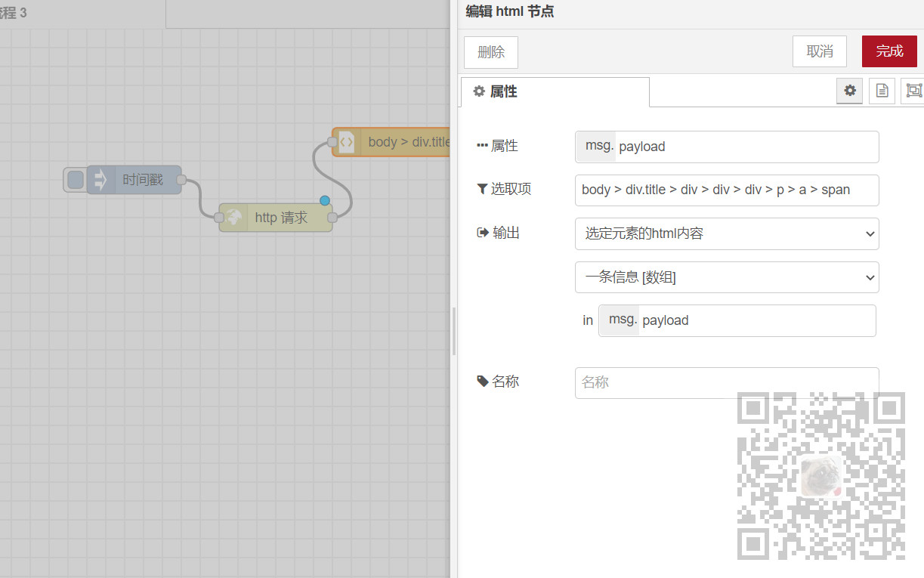Screen dimensions: 924x578
Task: Open node properties gear icon tab
Action: point(850,91)
